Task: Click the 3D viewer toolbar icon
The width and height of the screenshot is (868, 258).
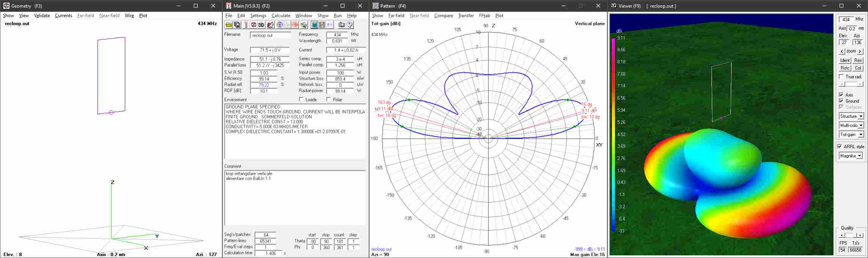Action: (x=261, y=25)
